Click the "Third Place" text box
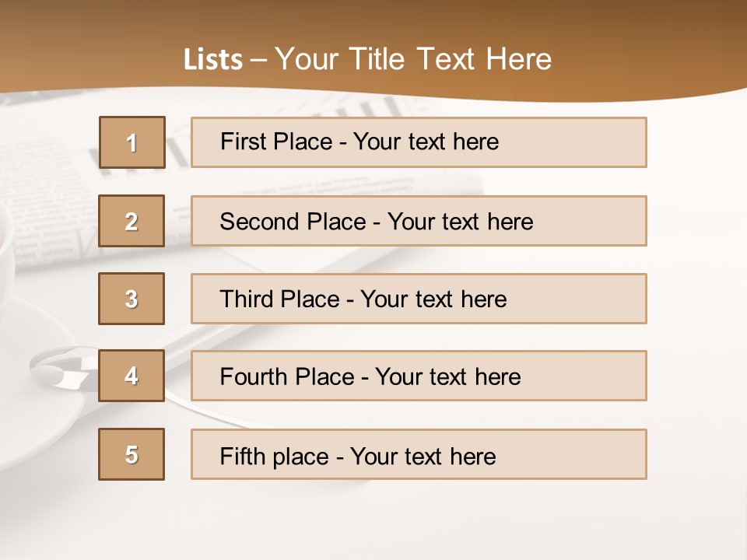Viewport: 747px width, 560px height. pos(419,299)
